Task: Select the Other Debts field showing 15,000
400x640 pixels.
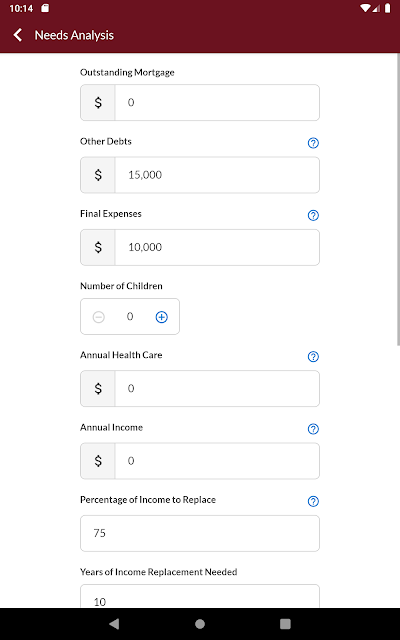Action: click(217, 175)
